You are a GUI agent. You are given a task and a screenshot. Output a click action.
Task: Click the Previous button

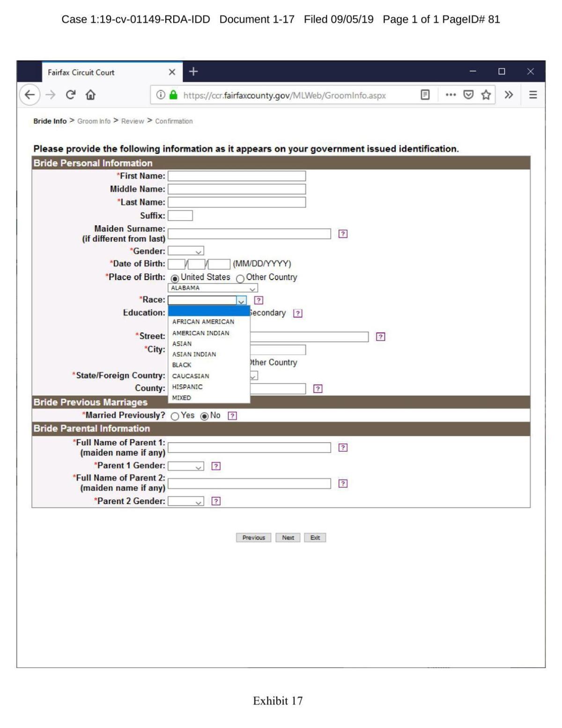[253, 538]
